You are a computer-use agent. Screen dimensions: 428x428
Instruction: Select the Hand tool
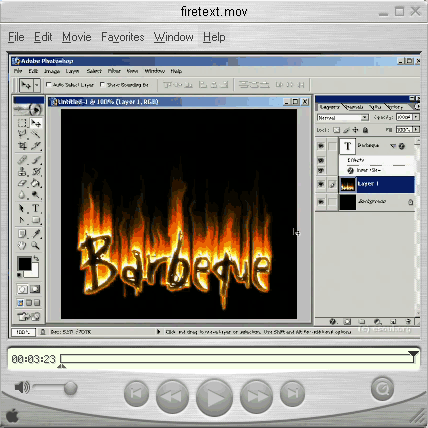22,246
